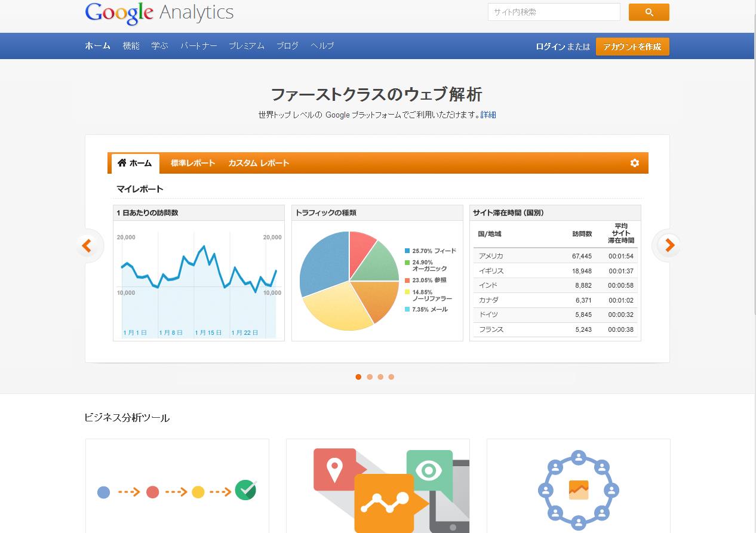
Task: Open the ホーム navigation item
Action: pyautogui.click(x=98, y=46)
